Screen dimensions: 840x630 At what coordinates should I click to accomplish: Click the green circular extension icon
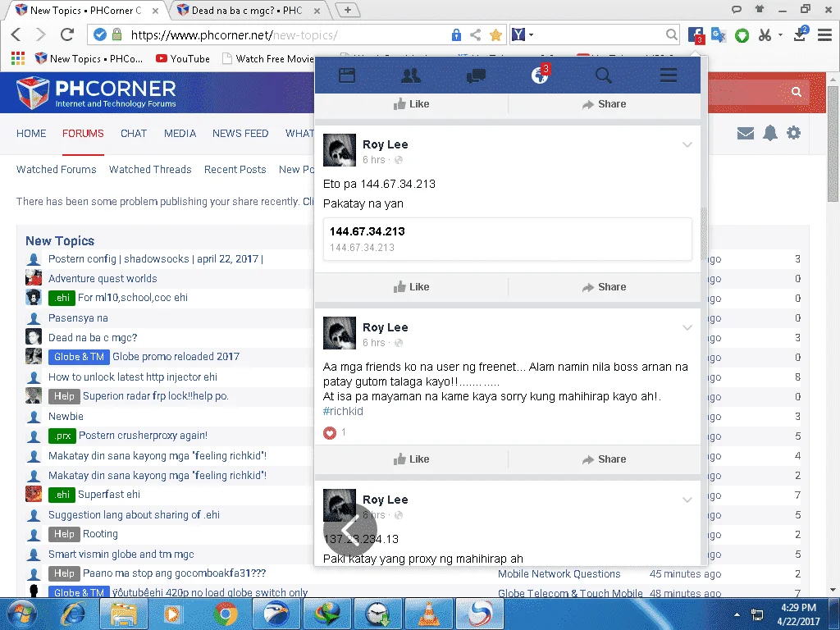(x=742, y=35)
